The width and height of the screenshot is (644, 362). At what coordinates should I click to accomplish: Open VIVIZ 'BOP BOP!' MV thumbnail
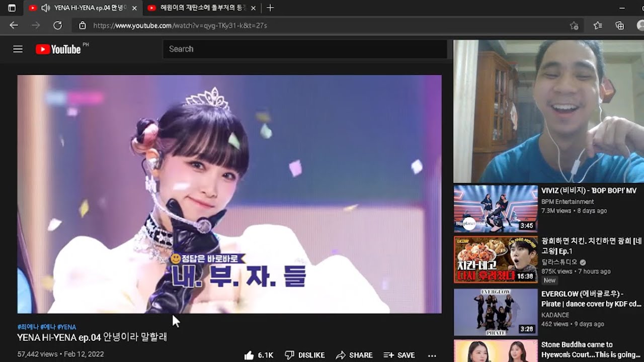pos(496,209)
